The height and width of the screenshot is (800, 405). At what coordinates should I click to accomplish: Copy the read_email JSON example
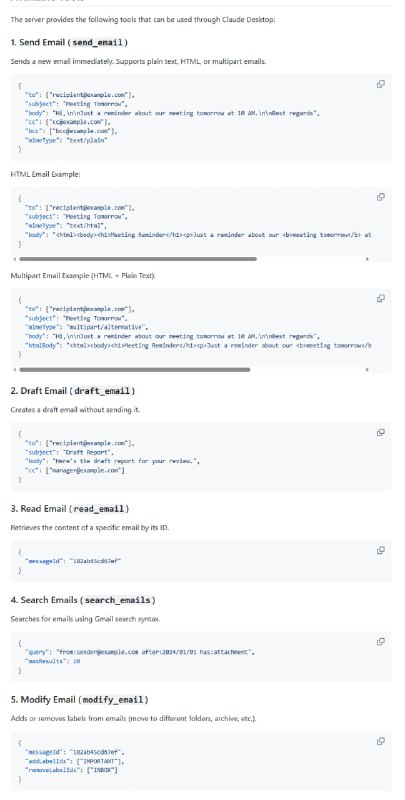tap(381, 551)
